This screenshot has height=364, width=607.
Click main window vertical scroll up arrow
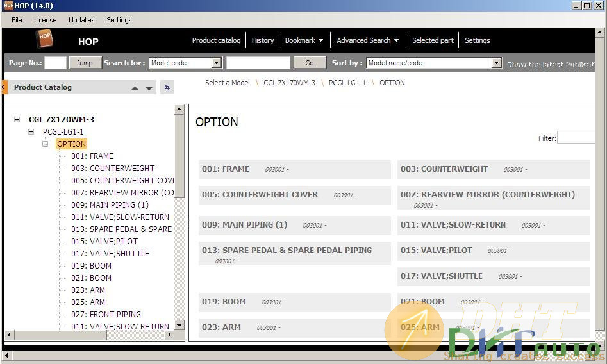(x=599, y=33)
